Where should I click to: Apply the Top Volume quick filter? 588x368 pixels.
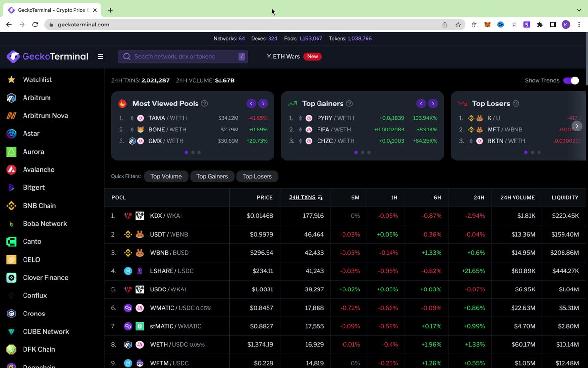166,176
